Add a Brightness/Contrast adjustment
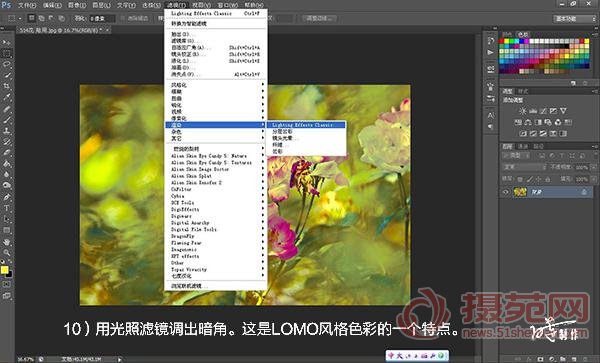Viewport: 600px width, 363px height. click(x=523, y=111)
